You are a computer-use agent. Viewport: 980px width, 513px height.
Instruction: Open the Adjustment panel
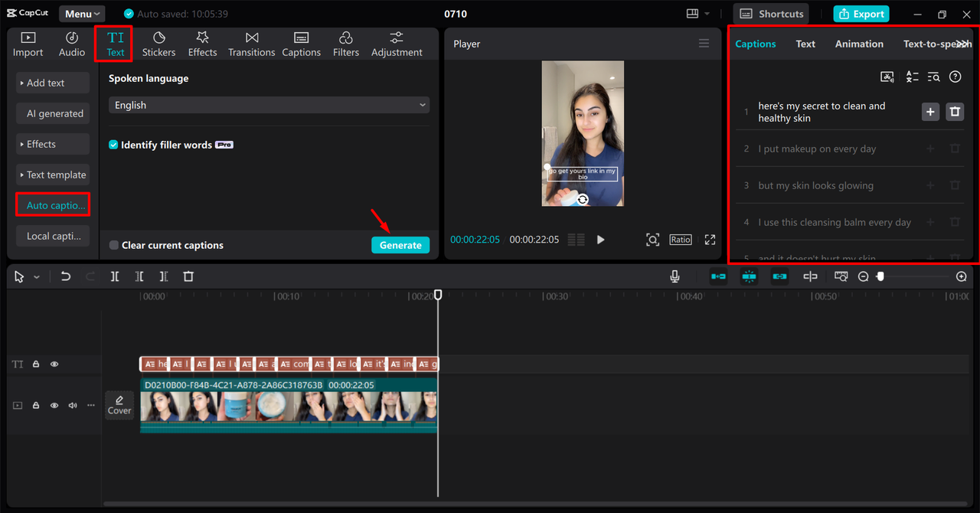397,44
